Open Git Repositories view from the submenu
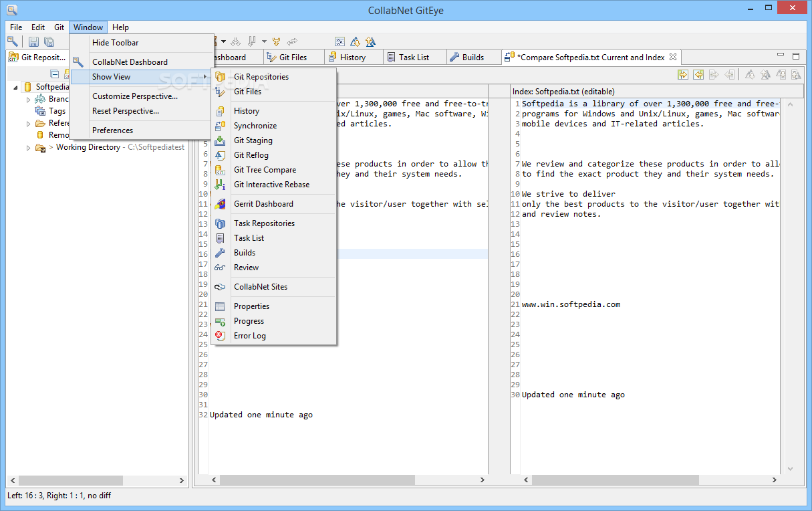The width and height of the screenshot is (812, 511). pyautogui.click(x=274, y=77)
